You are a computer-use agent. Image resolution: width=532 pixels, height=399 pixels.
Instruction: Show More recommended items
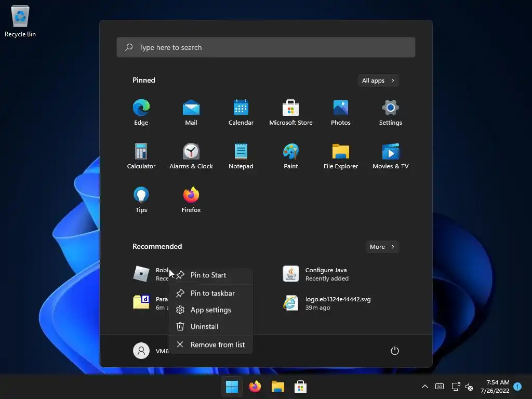pos(382,247)
